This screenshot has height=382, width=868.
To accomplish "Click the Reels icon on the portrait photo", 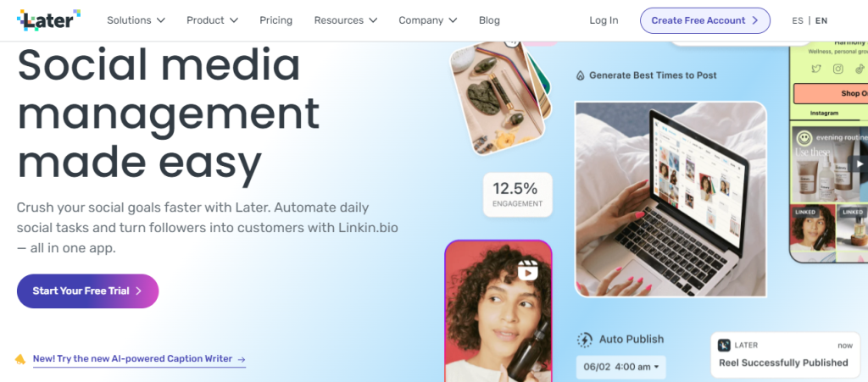I will point(527,272).
